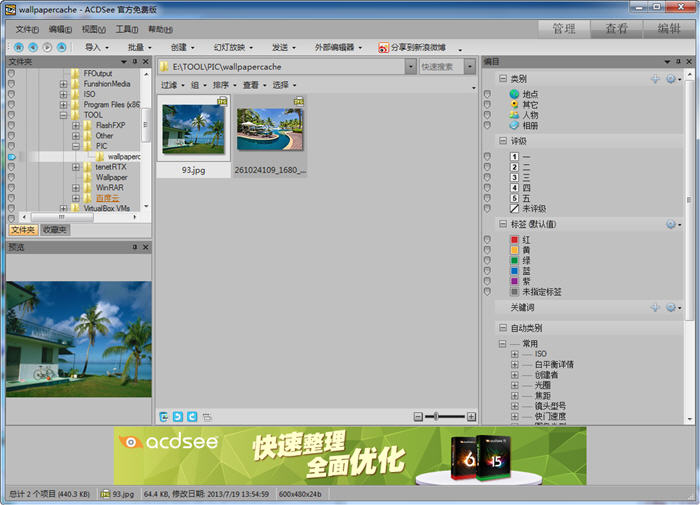Open the 工具 (Tools) menu
Image resolution: width=700 pixels, height=505 pixels.
point(126,29)
